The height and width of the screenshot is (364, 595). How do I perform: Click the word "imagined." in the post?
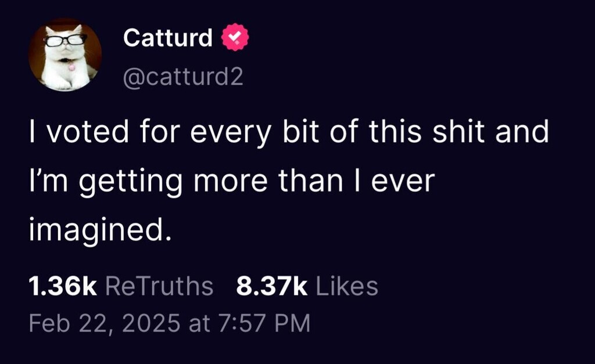[100, 231]
